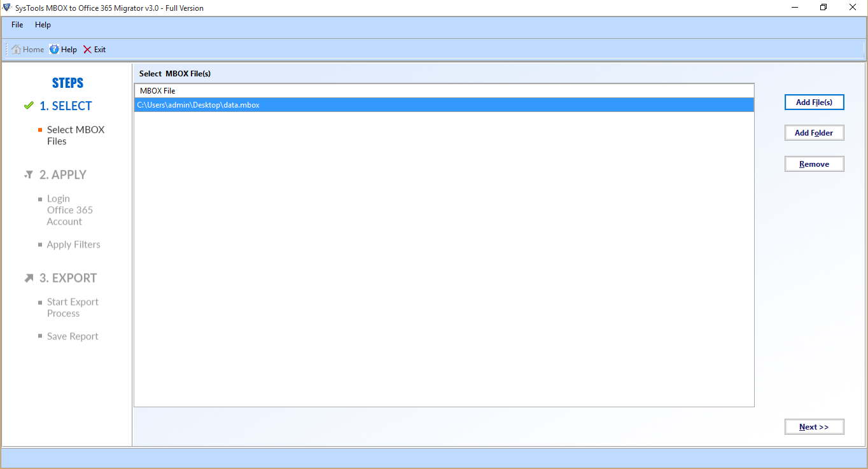This screenshot has height=469, width=868.
Task: Open the Help menu in menu bar
Action: pos(43,25)
